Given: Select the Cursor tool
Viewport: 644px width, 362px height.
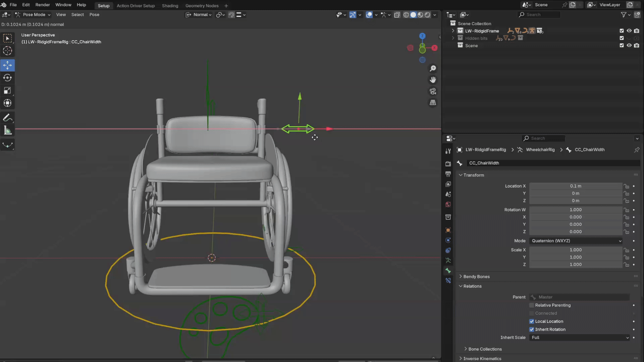Looking at the screenshot, I should click(x=7, y=51).
